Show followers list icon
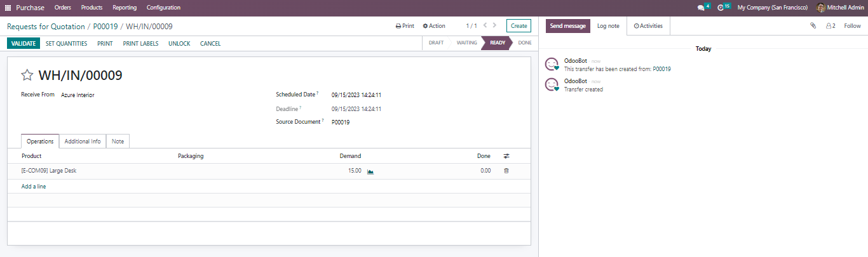 830,26
